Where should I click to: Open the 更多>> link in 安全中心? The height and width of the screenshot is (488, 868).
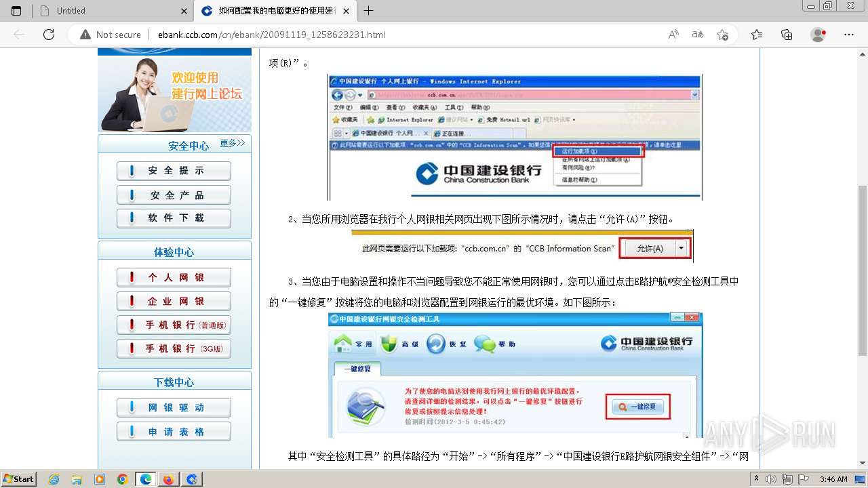pyautogui.click(x=233, y=144)
